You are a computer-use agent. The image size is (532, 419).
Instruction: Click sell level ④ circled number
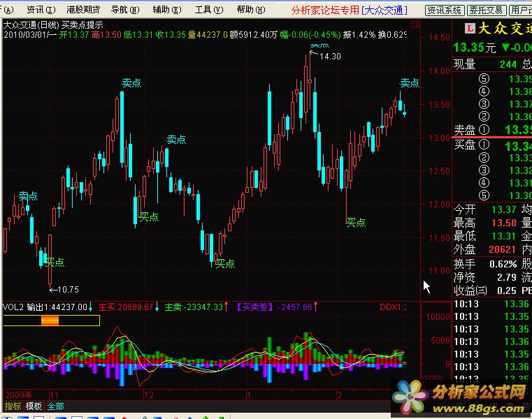click(484, 91)
